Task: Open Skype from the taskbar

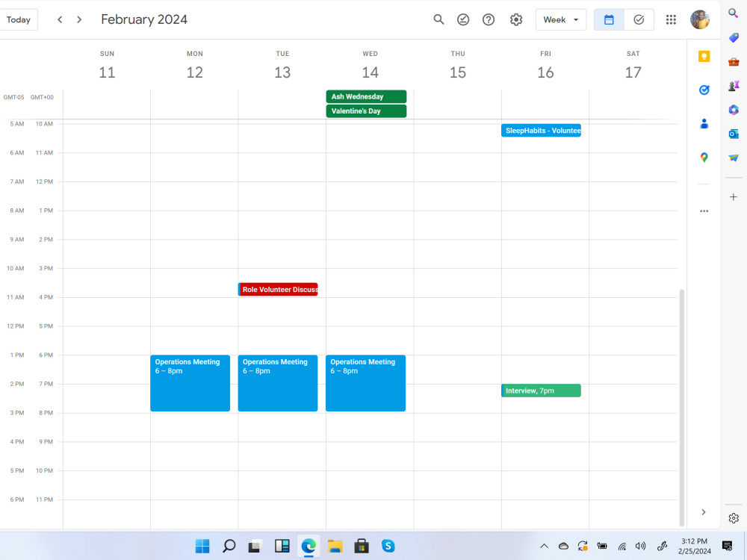Action: pos(388,546)
